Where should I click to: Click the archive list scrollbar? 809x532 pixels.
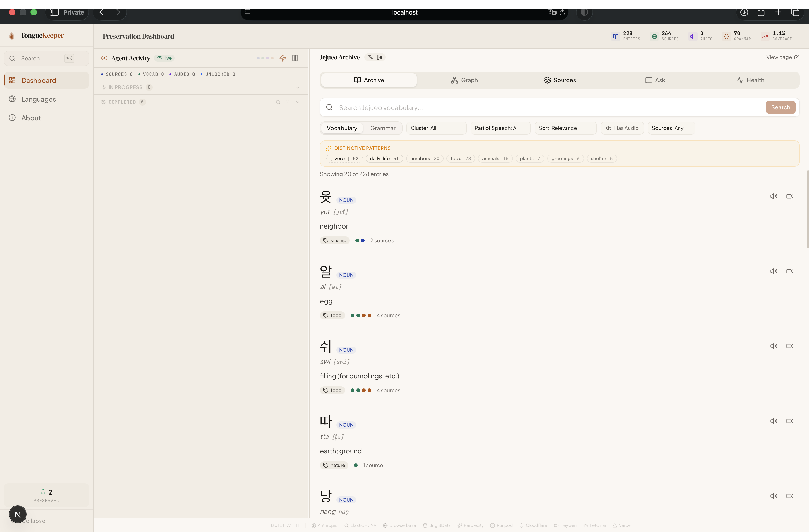[x=807, y=209]
